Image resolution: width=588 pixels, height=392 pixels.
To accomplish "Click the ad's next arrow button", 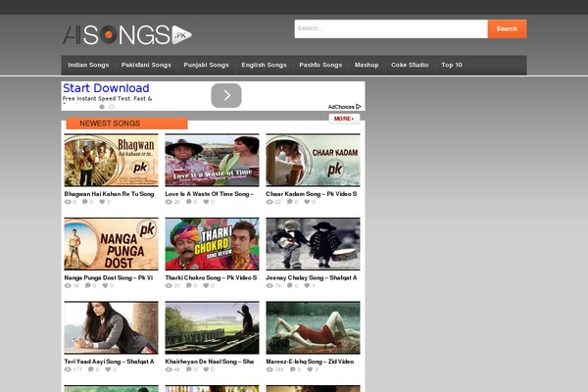I will tap(226, 96).
